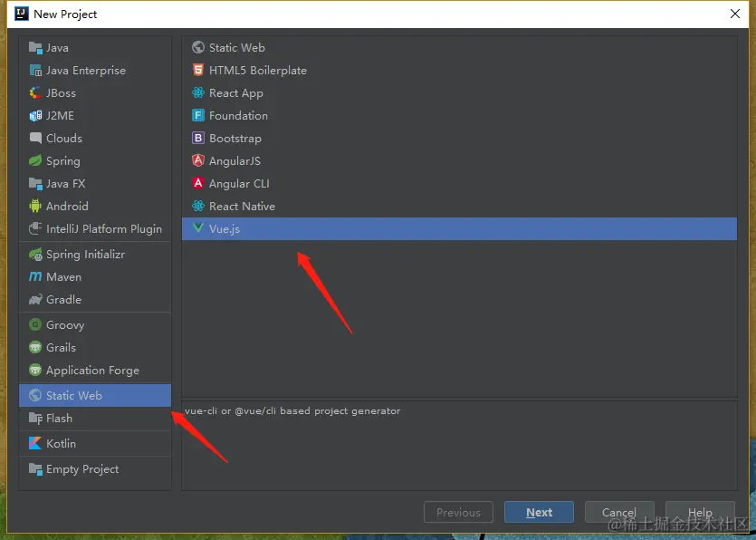This screenshot has width=756, height=540.
Task: Click the vue-cli project generator description
Action: [x=292, y=411]
